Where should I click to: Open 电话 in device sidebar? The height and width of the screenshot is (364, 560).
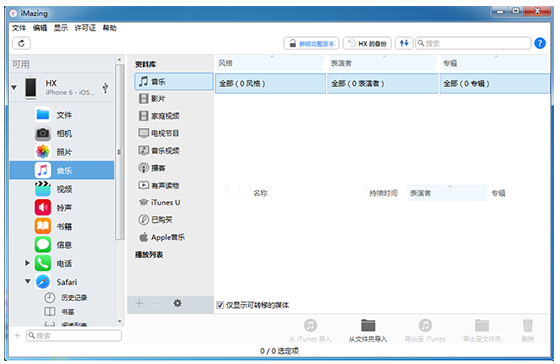click(x=62, y=263)
